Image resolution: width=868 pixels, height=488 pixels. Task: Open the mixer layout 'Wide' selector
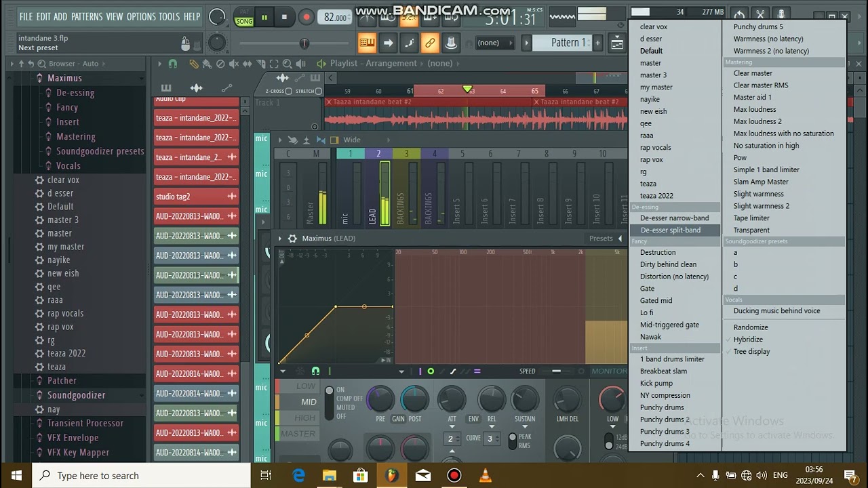[x=352, y=140]
